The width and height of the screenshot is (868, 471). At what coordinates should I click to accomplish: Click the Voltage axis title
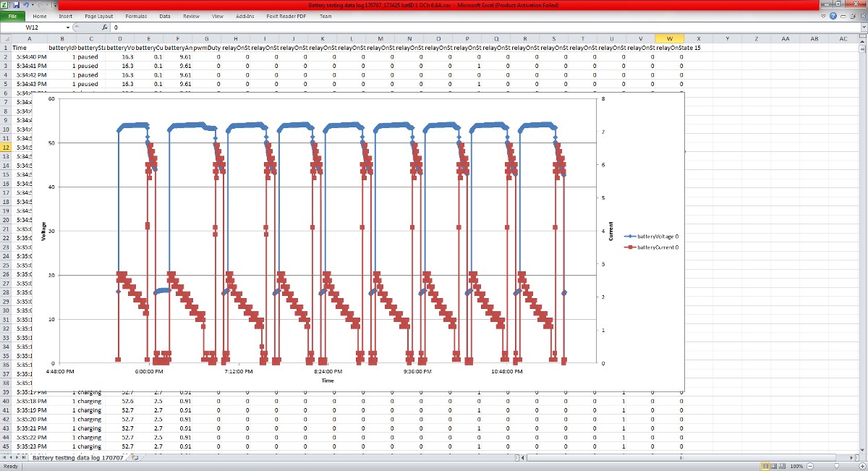coord(44,231)
